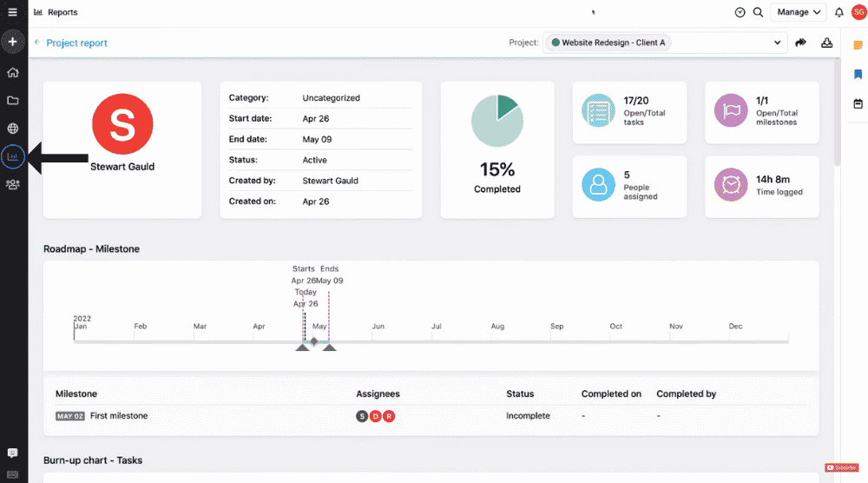Open the Project selector dropdown arrow
Image resolution: width=868 pixels, height=483 pixels.
(777, 43)
